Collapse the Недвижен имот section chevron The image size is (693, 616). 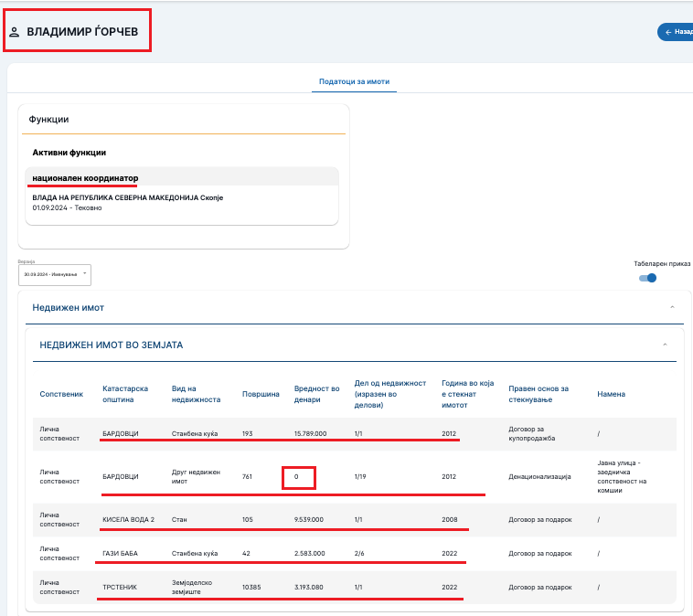tap(672, 307)
